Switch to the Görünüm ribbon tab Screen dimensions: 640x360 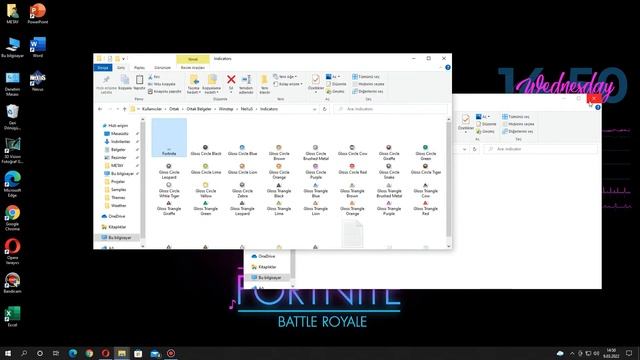pyautogui.click(x=162, y=67)
